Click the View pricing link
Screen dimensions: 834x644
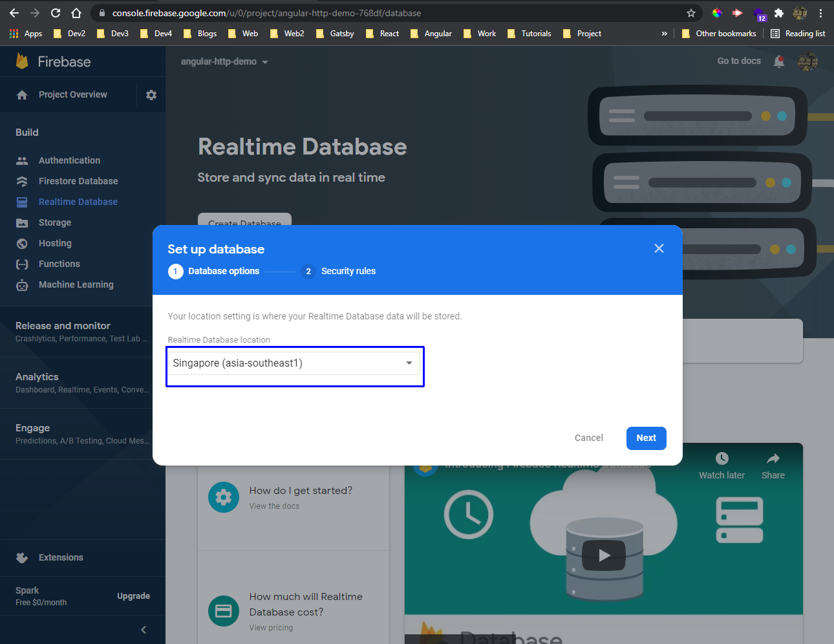click(271, 628)
